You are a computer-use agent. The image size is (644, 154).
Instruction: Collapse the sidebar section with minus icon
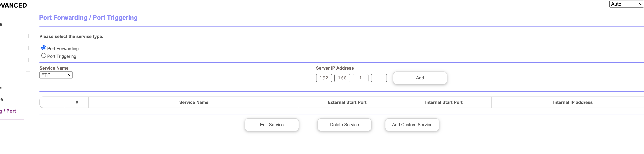(28, 72)
